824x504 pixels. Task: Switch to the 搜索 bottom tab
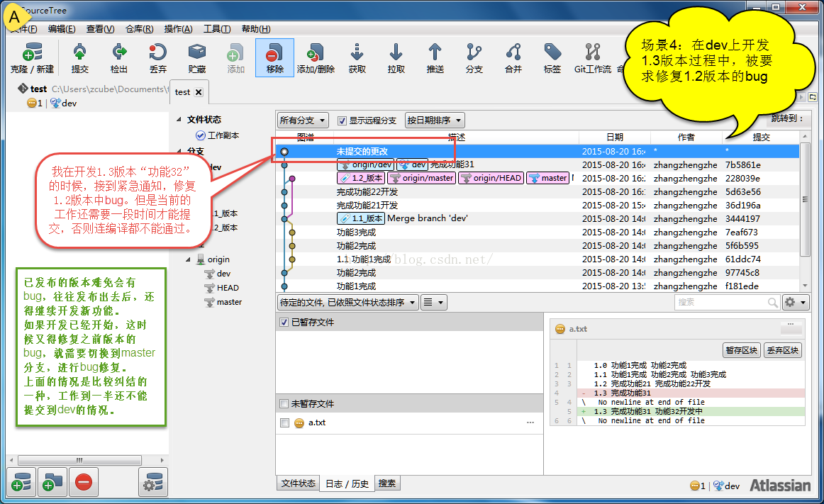pos(387,483)
